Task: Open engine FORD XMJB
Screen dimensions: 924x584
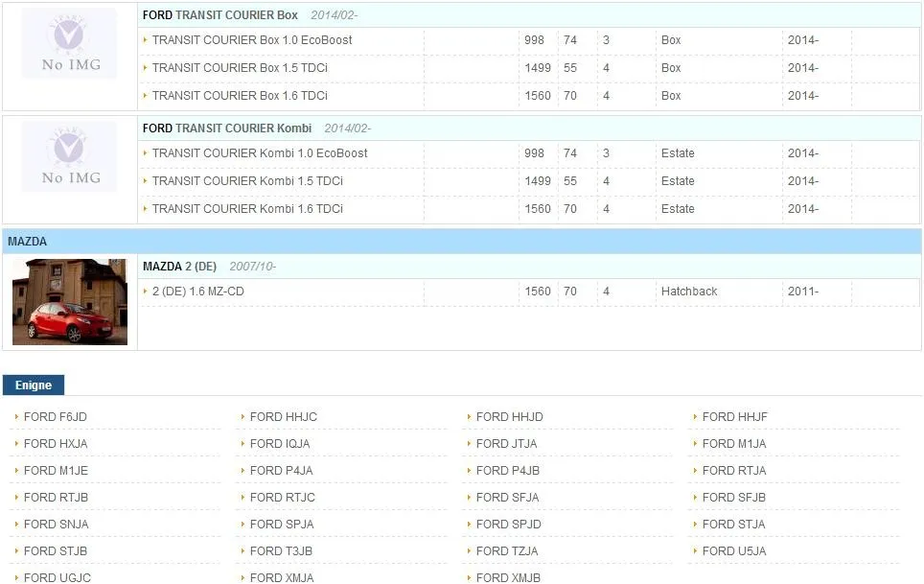Action: (x=509, y=577)
